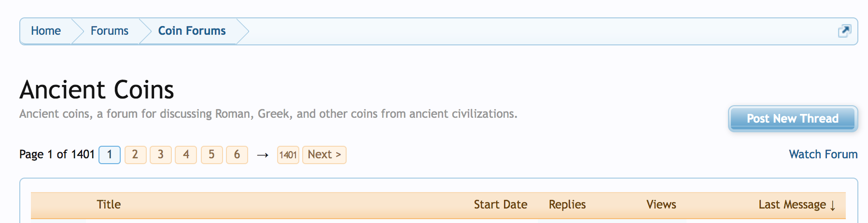868x223 pixels.
Task: Sort threads by Views
Action: (661, 205)
